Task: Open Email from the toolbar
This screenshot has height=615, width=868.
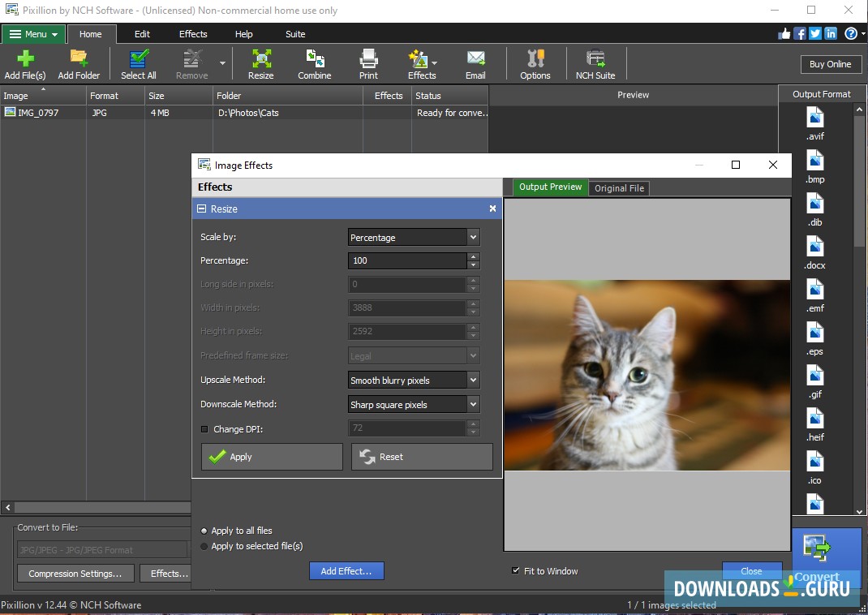Action: [475, 64]
